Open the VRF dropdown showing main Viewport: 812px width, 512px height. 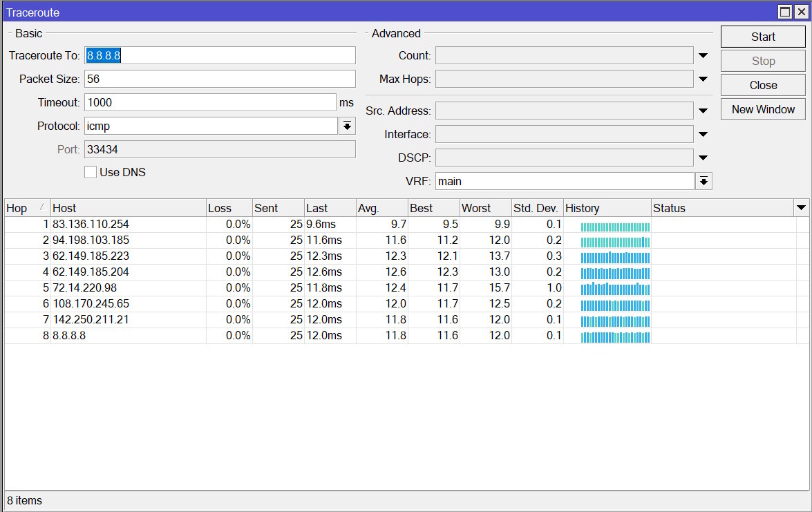[704, 180]
